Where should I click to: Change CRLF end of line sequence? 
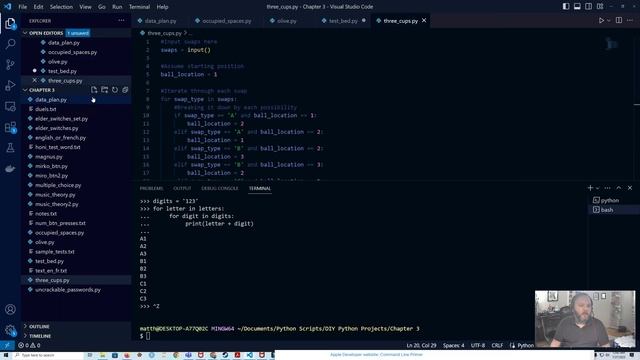[497, 345]
